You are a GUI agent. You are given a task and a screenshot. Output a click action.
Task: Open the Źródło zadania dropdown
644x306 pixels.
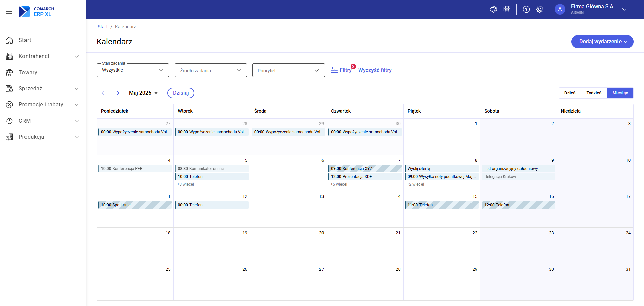click(211, 70)
